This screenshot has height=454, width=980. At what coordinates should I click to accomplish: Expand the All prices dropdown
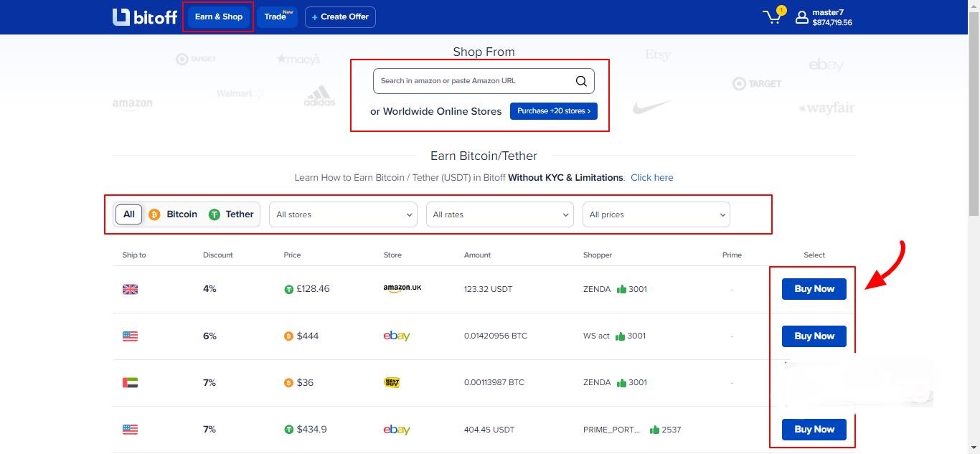tap(656, 214)
